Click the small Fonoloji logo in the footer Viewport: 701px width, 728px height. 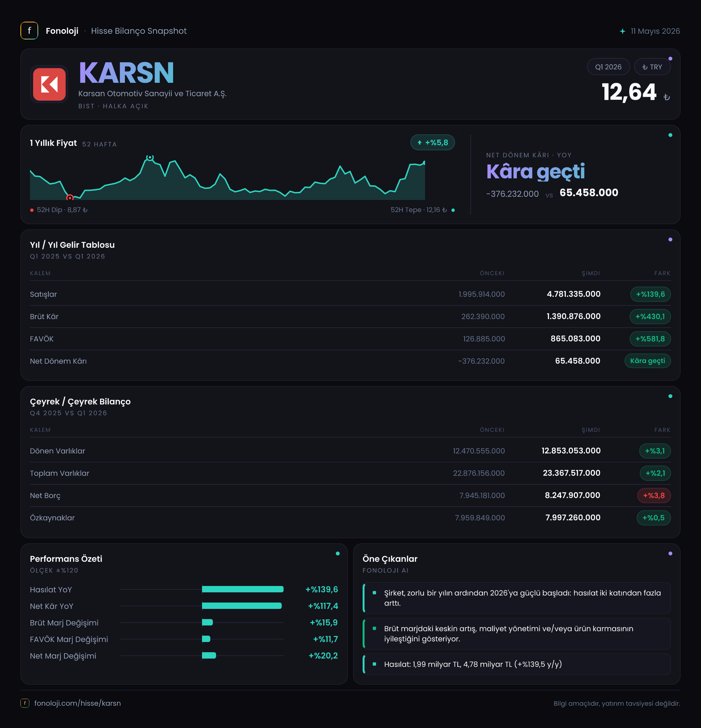pos(25,703)
